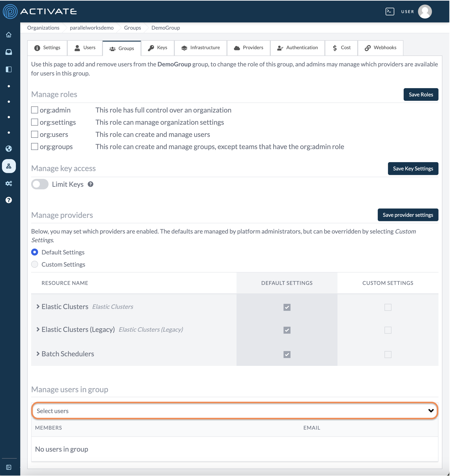Toggle default checkbox for Elastic Clusters
The image size is (450, 476).
(287, 307)
